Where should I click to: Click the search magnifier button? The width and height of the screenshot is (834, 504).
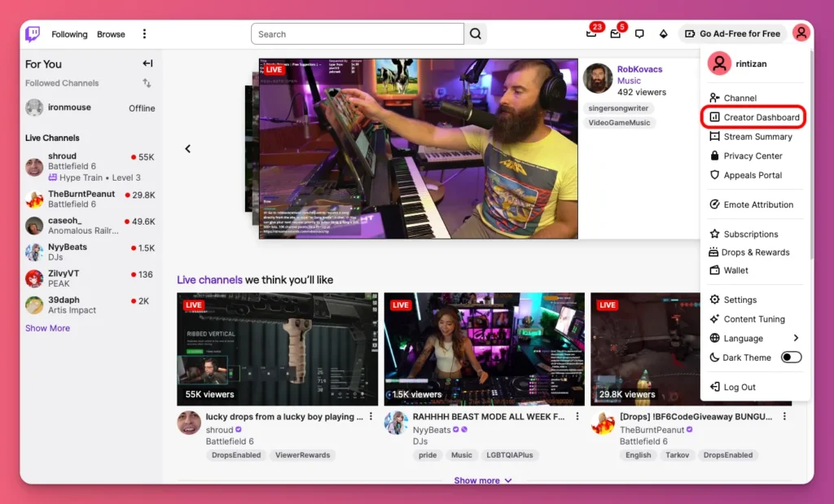click(476, 34)
